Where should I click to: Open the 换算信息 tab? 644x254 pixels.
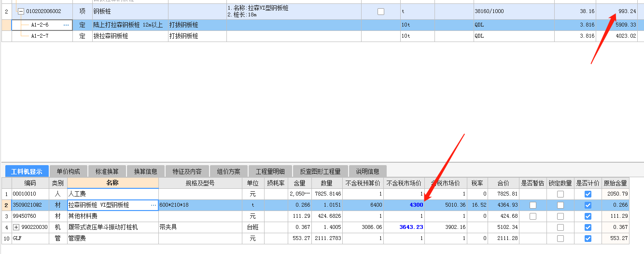tap(146, 171)
